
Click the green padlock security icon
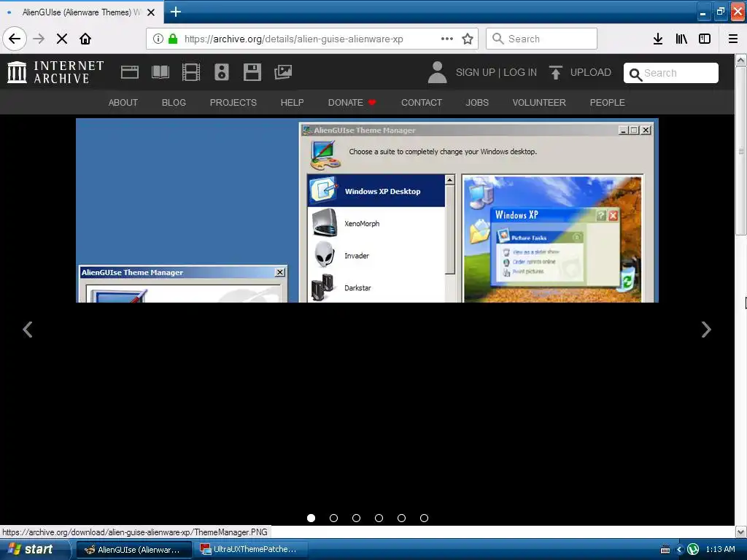pos(173,39)
